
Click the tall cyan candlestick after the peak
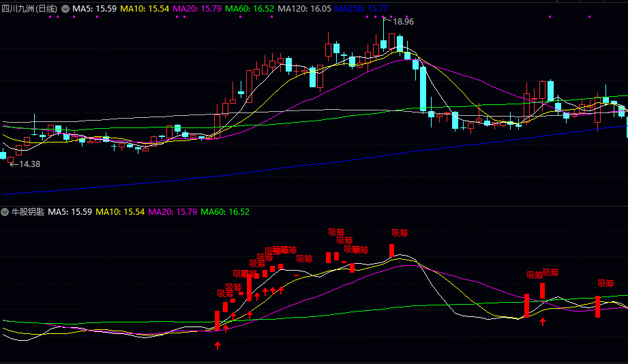point(423,89)
